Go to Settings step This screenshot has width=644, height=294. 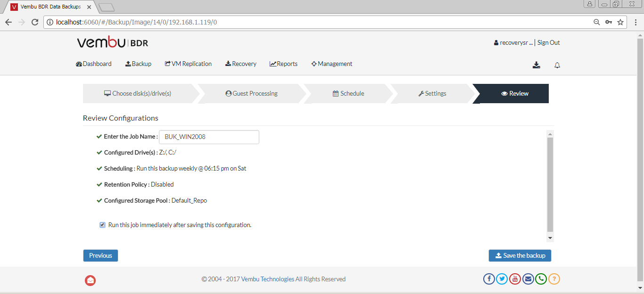coord(432,94)
